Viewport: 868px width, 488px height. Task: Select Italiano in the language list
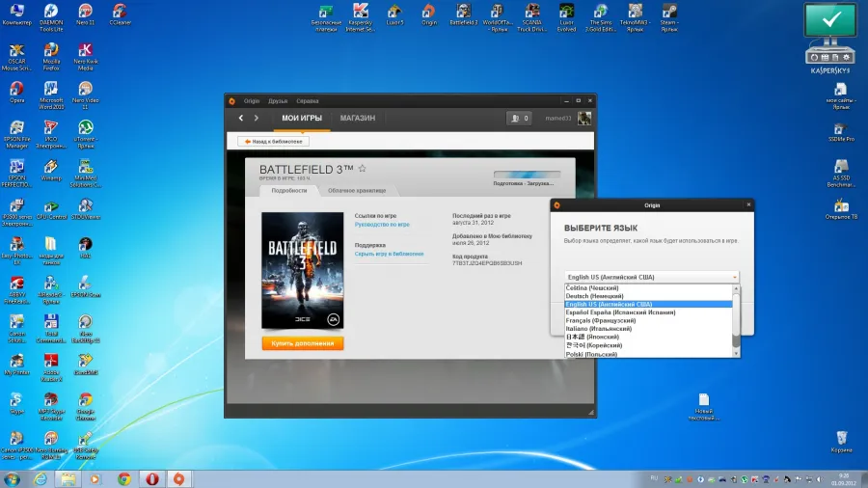click(648, 329)
